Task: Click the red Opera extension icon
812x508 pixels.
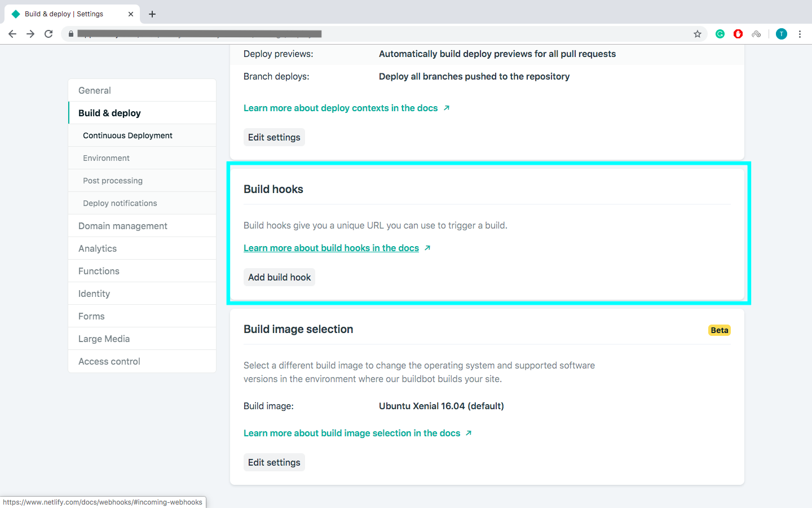Action: (x=738, y=34)
